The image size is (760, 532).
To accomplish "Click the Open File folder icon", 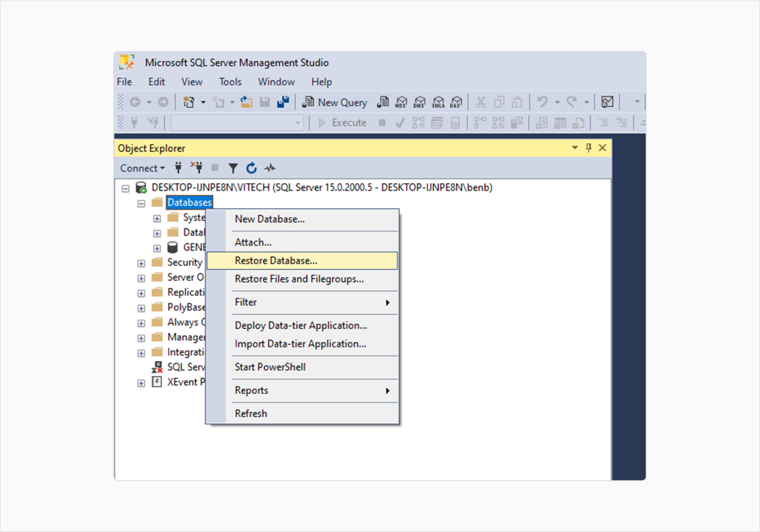I will 246,102.
